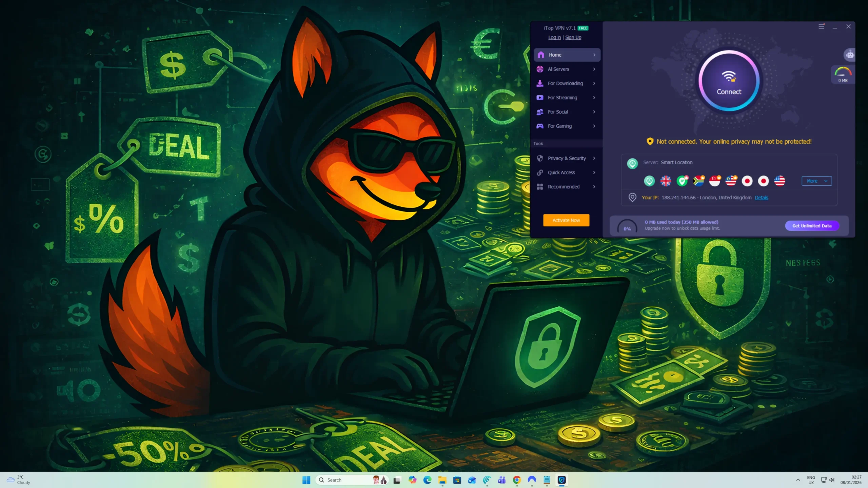Select the United States flag server
This screenshot has width=868, height=488.
tap(780, 181)
